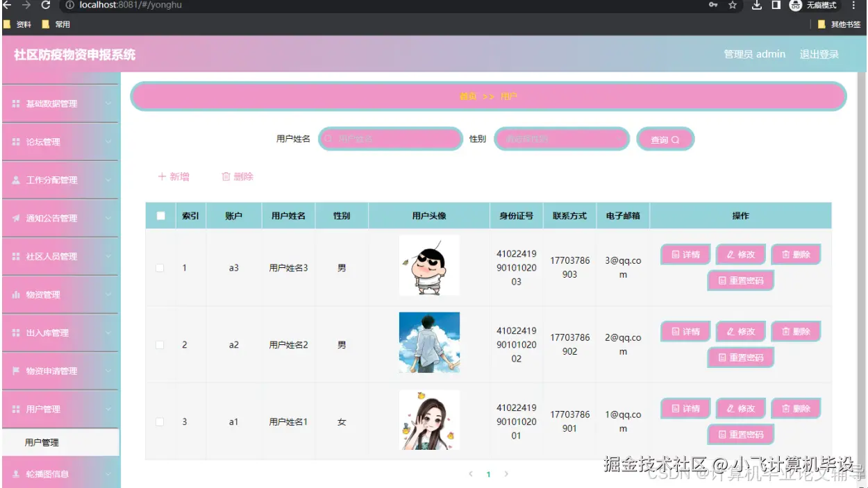The image size is (868, 488).
Task: Open 详情 for user a3
Action: click(x=685, y=255)
